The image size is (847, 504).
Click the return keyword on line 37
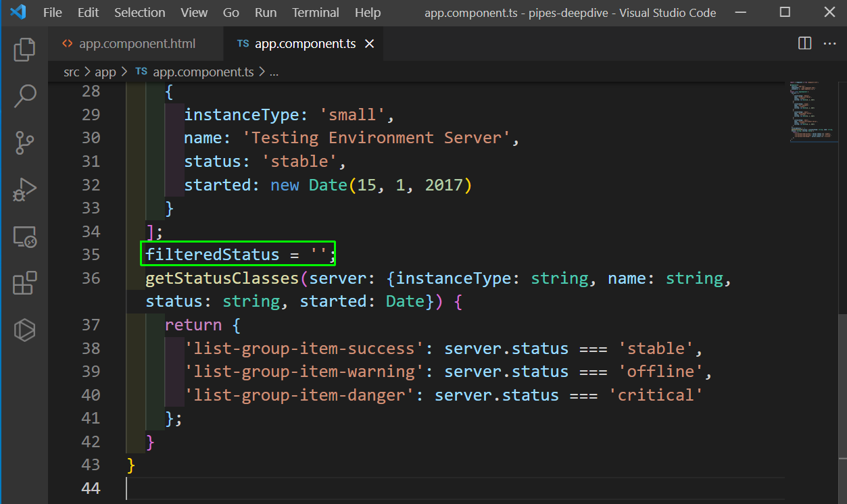click(x=193, y=325)
